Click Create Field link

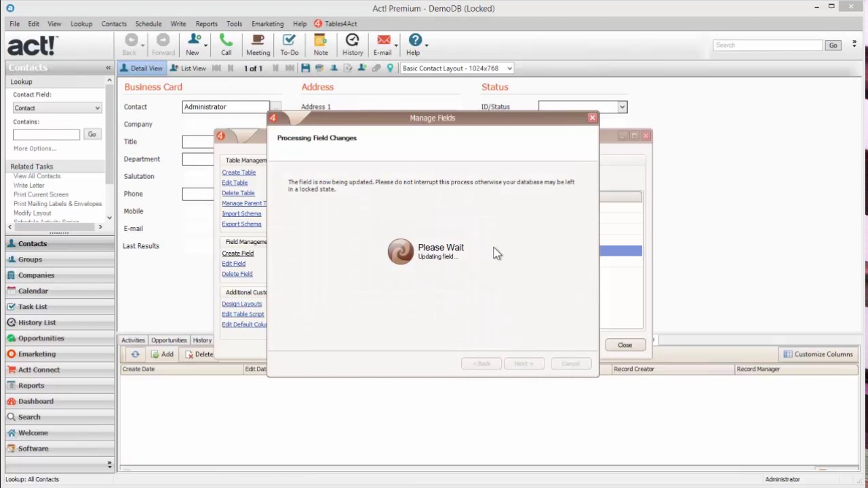pos(237,253)
